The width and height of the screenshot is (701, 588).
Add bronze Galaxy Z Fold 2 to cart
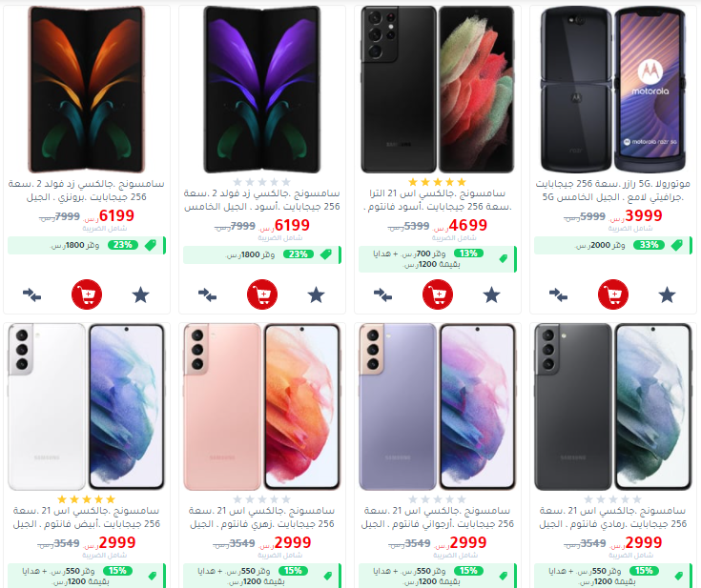[87, 294]
